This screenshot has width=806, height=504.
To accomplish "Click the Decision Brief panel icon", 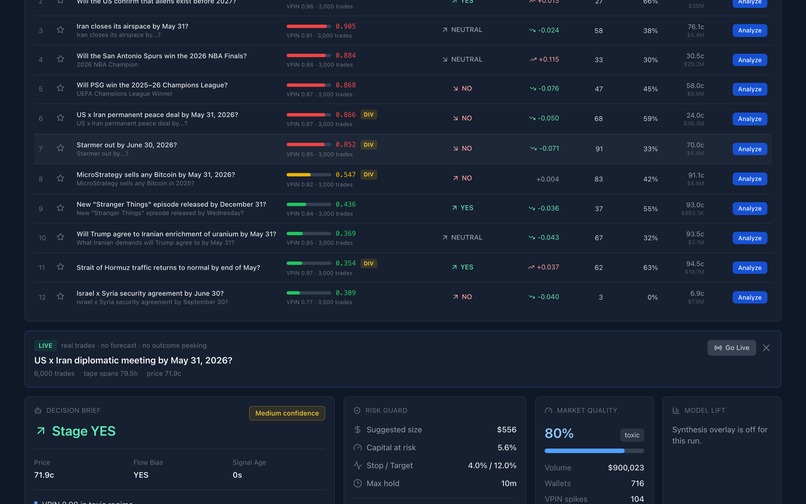I will pyautogui.click(x=38, y=410).
